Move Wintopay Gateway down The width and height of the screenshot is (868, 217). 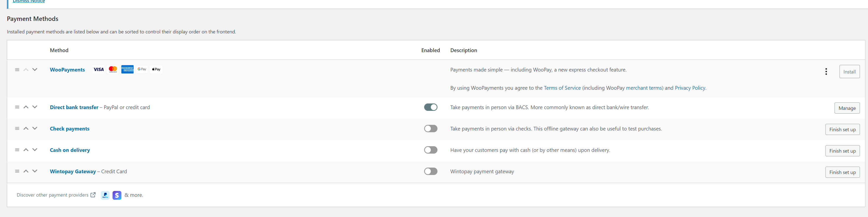click(35, 171)
